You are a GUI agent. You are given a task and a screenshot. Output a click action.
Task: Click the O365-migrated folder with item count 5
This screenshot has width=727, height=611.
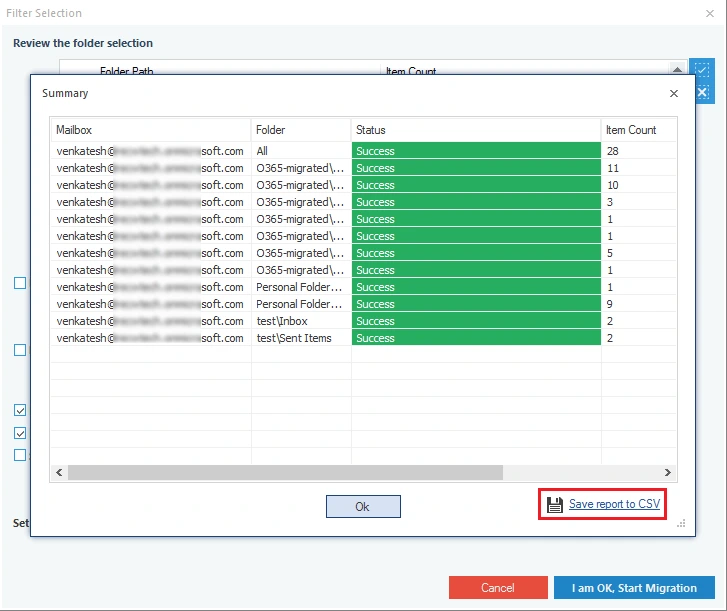(x=301, y=253)
